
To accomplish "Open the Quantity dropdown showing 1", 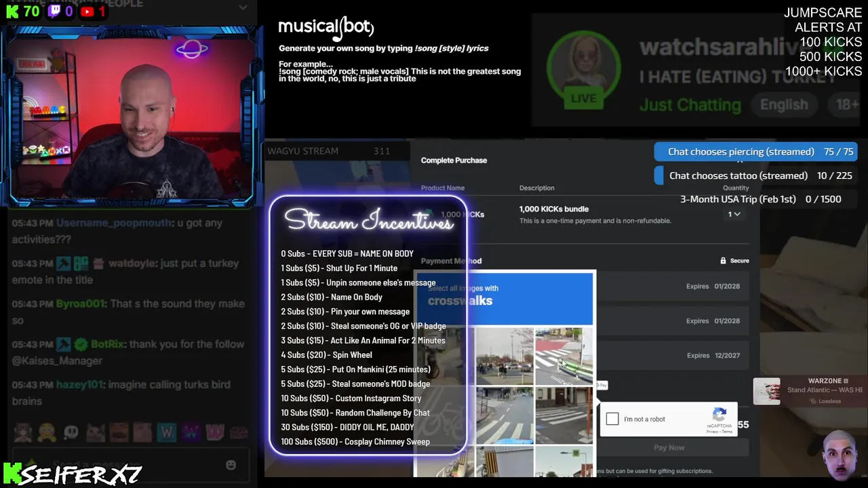I will pyautogui.click(x=734, y=214).
